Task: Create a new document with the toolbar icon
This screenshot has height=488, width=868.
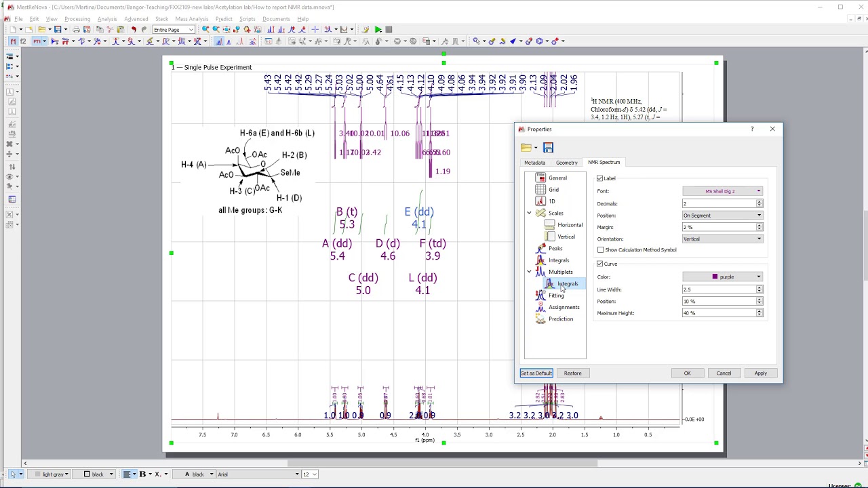Action: [x=13, y=30]
